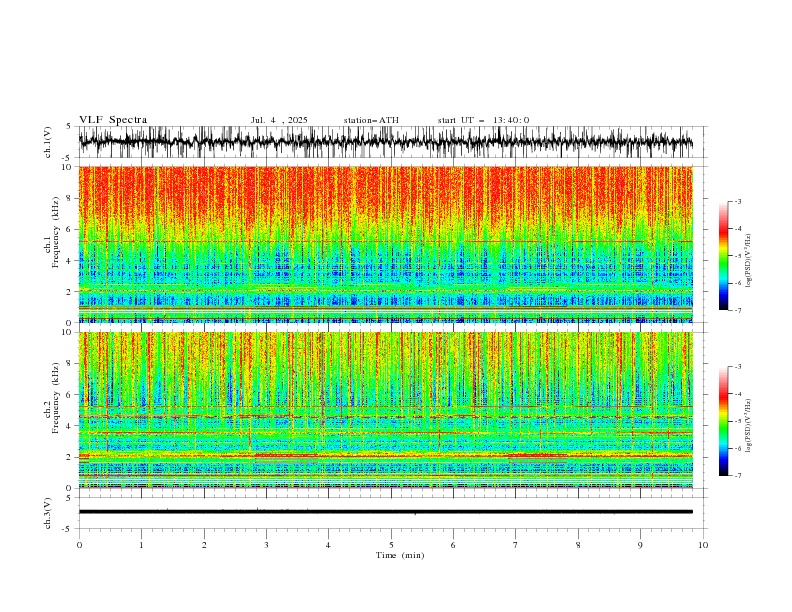The image size is (792, 612).
Task: Click the ch.3 flat waveform trace
Action: pos(385,512)
